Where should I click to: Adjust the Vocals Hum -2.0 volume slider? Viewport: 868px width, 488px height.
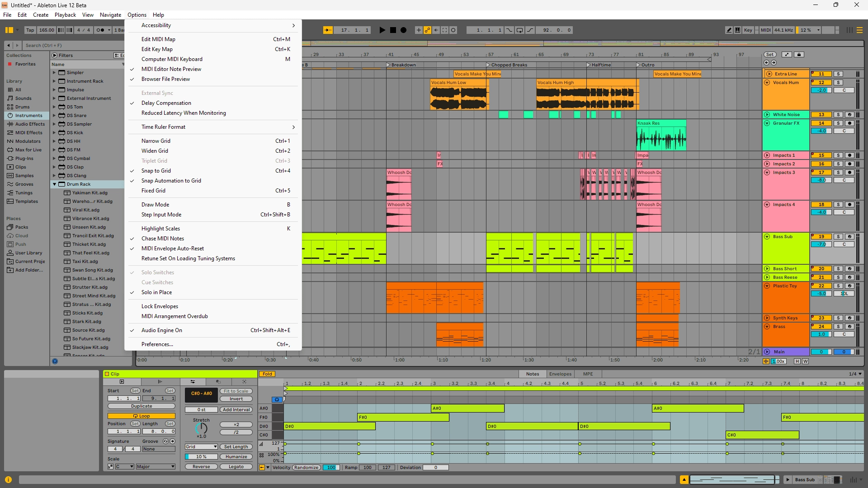pos(821,90)
